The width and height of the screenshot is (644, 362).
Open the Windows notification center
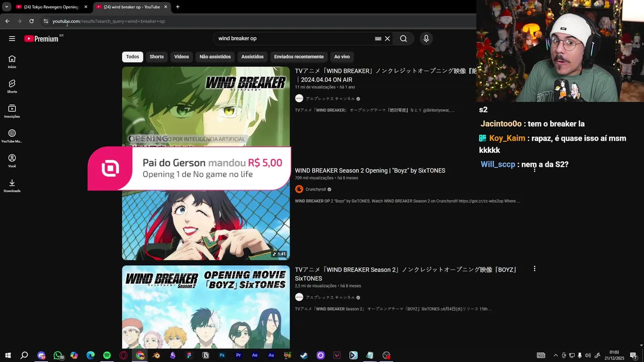(x=633, y=355)
